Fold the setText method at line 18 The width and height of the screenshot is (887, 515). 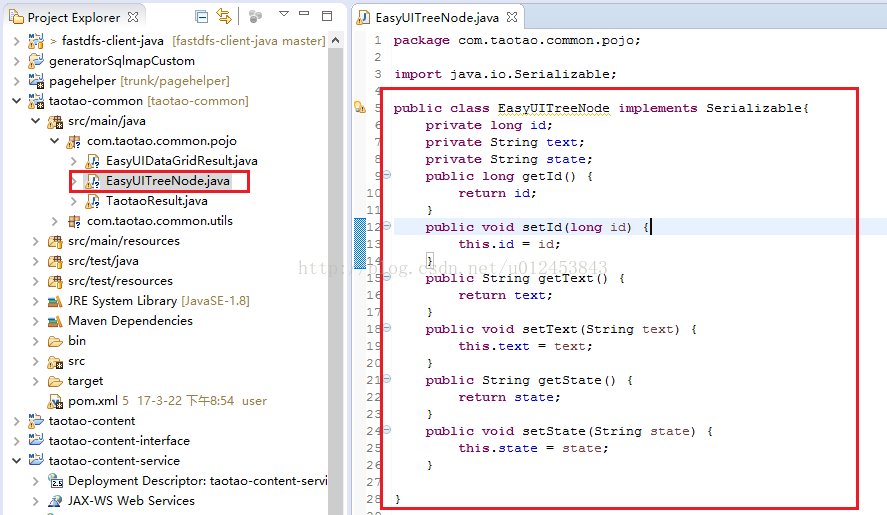(387, 328)
